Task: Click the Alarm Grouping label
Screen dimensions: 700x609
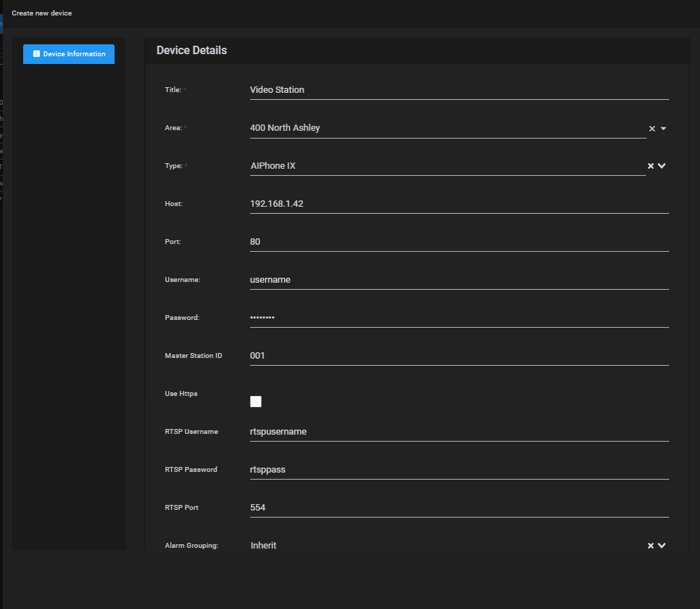Action: pyautogui.click(x=192, y=546)
